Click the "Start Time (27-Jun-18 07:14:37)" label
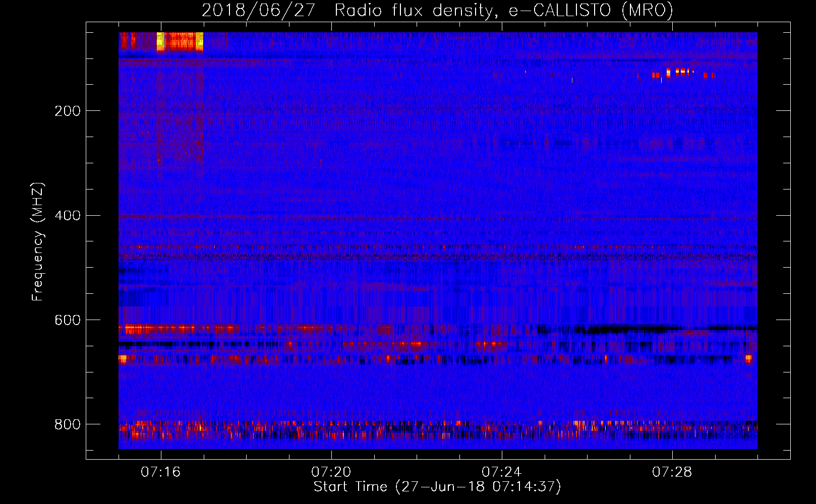This screenshot has width=816, height=504. click(437, 487)
